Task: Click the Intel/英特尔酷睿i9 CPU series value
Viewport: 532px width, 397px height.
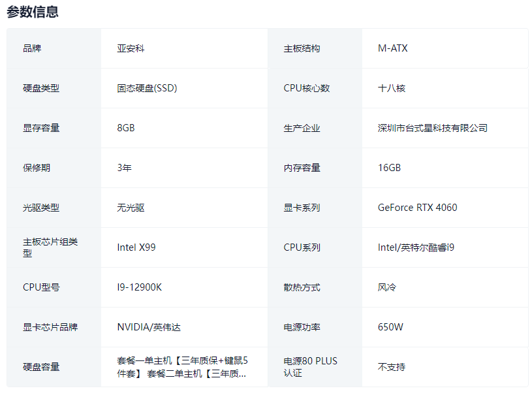Action: pos(416,247)
